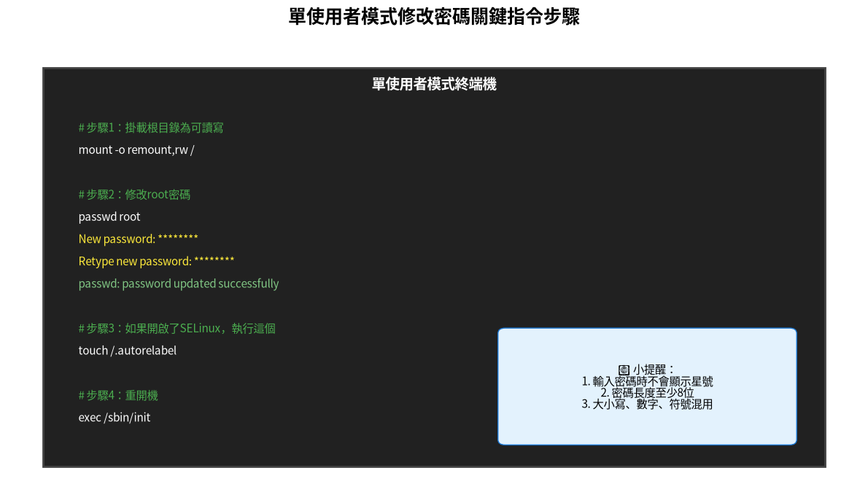The image size is (868, 500).
Task: Click the terminal heading 單使用者模式終端機
Action: [434, 84]
